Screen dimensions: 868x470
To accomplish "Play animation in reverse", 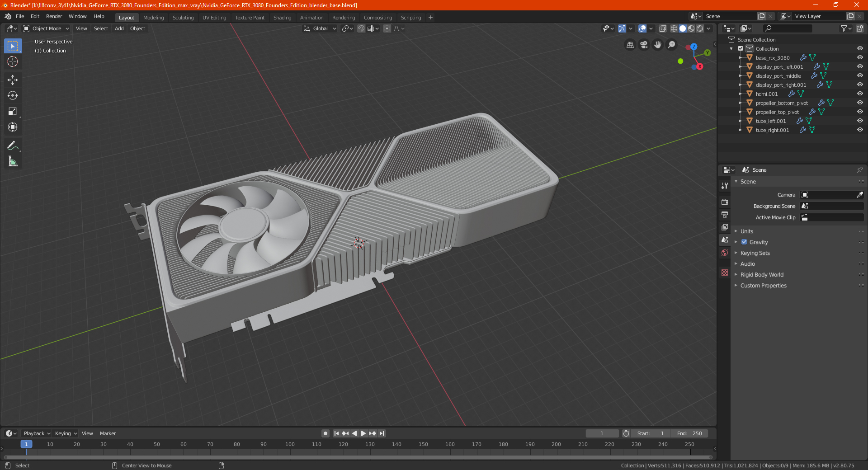I will pyautogui.click(x=354, y=433).
